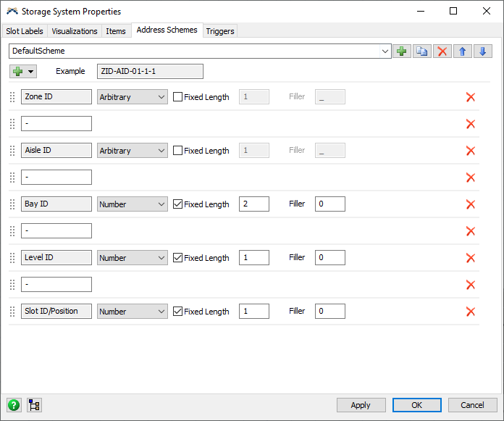
Task: Click the Apply button
Action: pyautogui.click(x=361, y=405)
